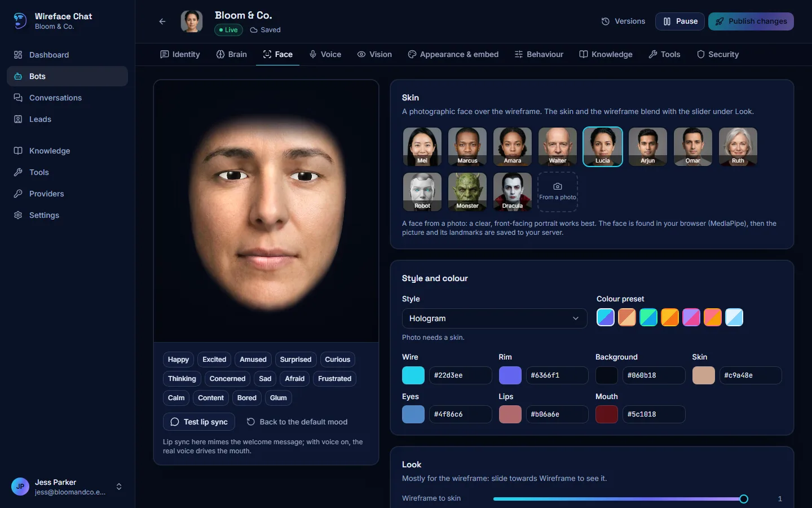Choose the Robot skin face

422,192
